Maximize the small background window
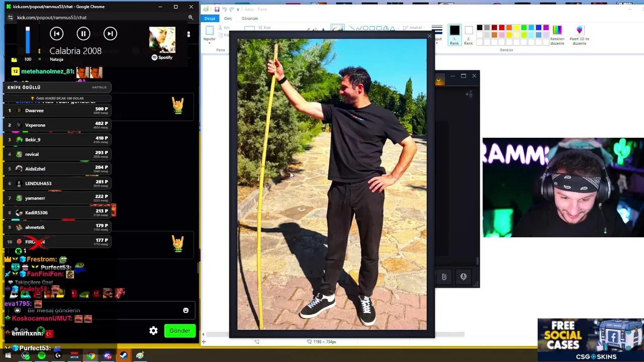 463,76
